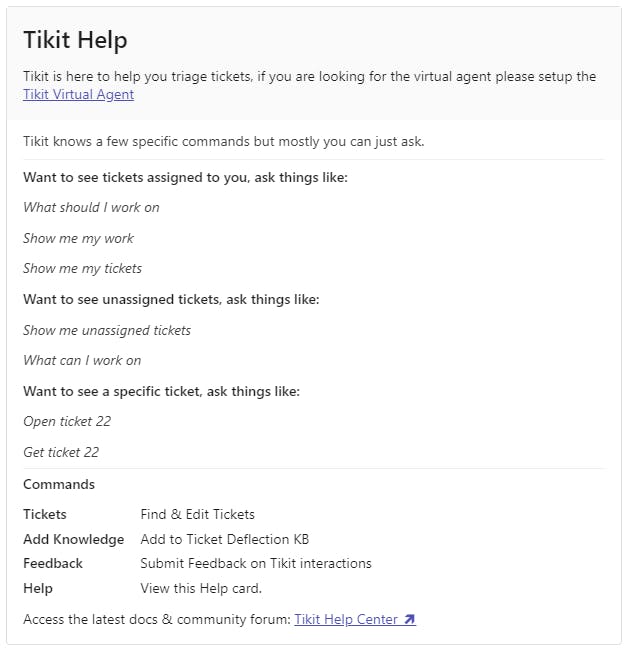Screen dimensions: 629x651
Task: Select the Add Knowledge command
Action: [x=74, y=539]
